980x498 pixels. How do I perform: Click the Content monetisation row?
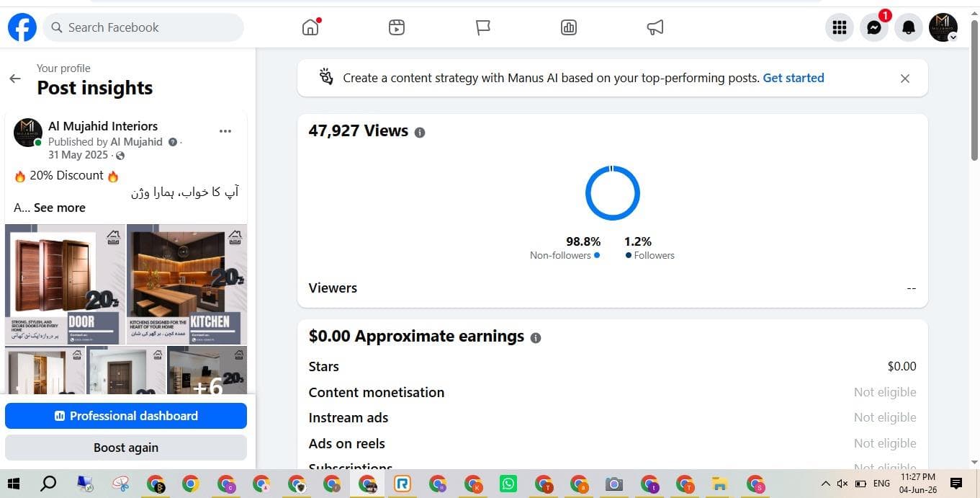(x=612, y=392)
